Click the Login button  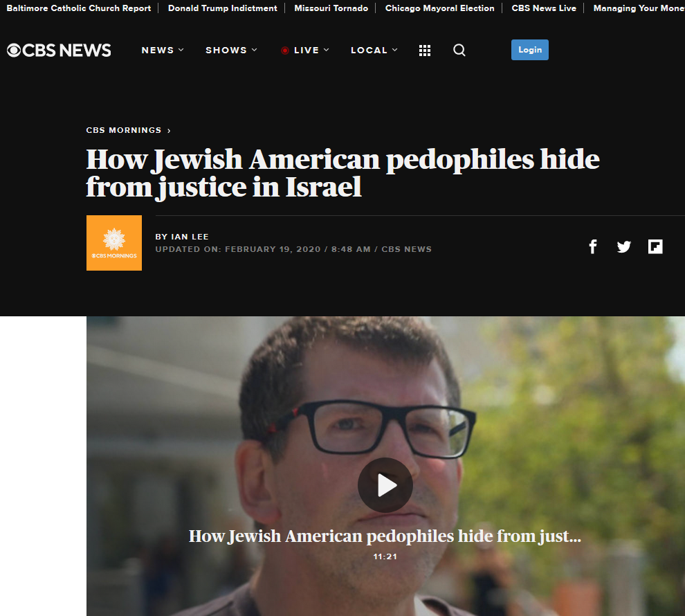(530, 50)
